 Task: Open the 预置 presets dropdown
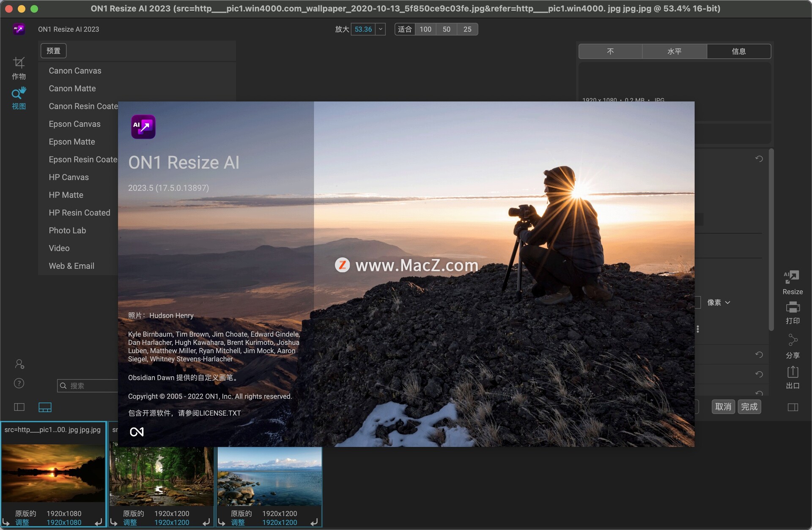point(53,50)
